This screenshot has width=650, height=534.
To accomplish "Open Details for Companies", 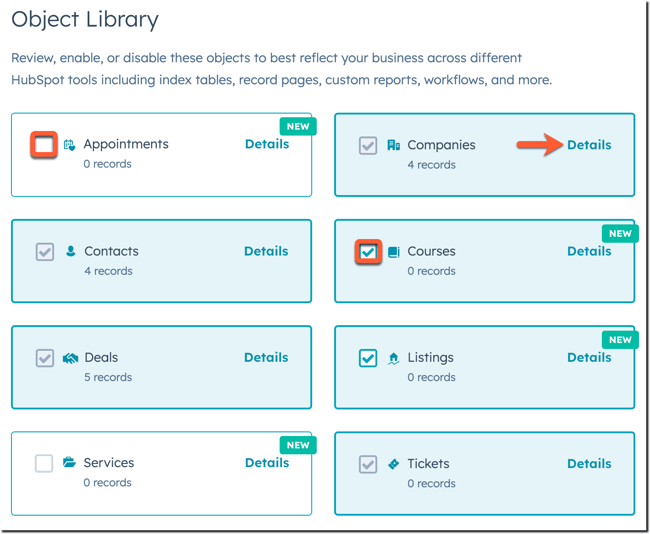I will tap(589, 145).
